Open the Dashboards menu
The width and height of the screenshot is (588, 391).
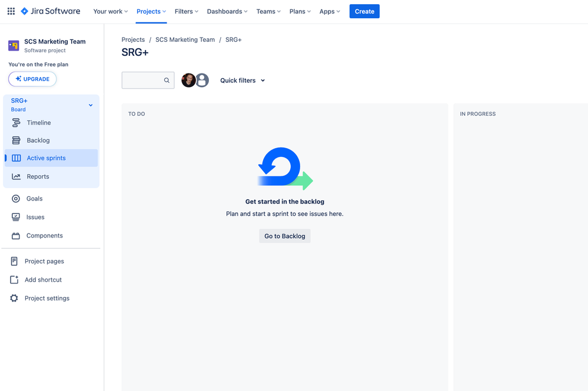pyautogui.click(x=227, y=11)
